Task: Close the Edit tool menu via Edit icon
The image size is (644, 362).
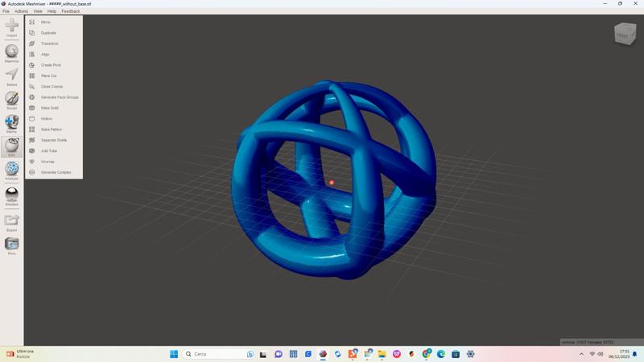Action: coord(11,147)
